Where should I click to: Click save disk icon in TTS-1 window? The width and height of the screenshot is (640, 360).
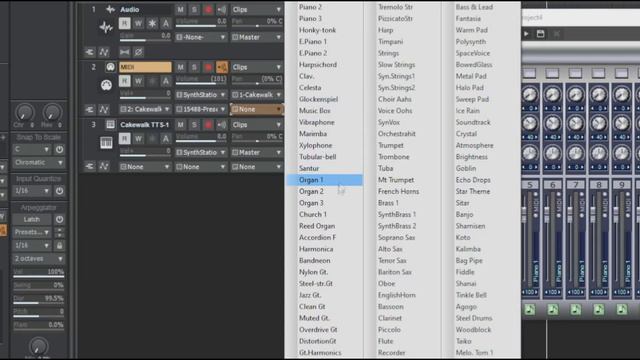coord(540,34)
